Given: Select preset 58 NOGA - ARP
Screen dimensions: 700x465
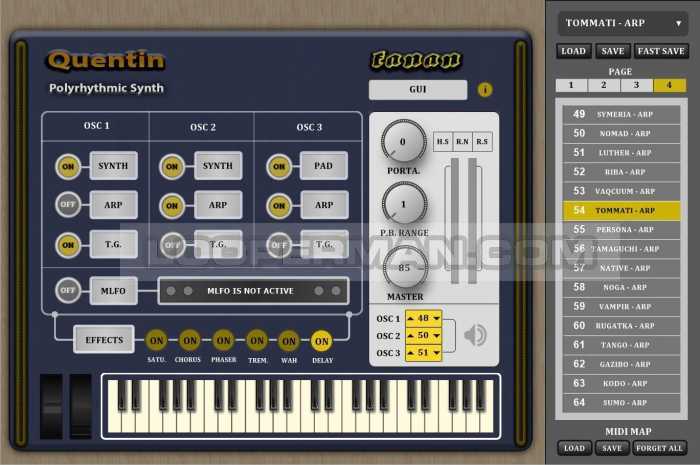Looking at the screenshot, I should (x=621, y=287).
